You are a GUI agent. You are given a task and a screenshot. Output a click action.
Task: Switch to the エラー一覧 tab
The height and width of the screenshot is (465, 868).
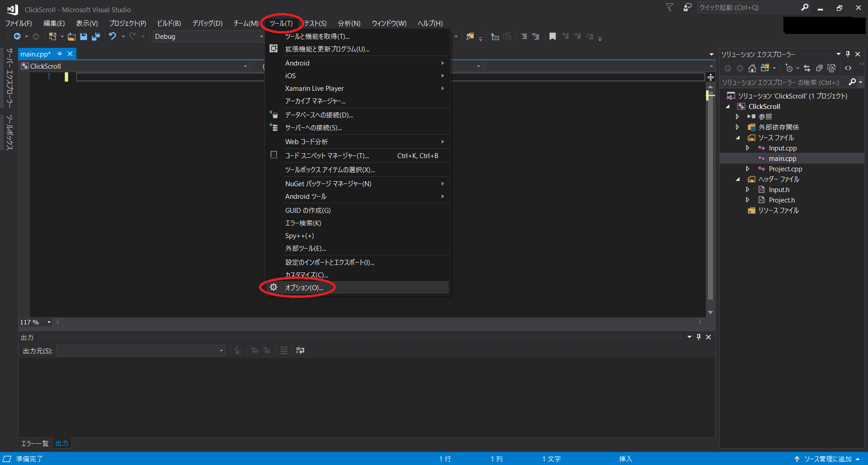[34, 443]
